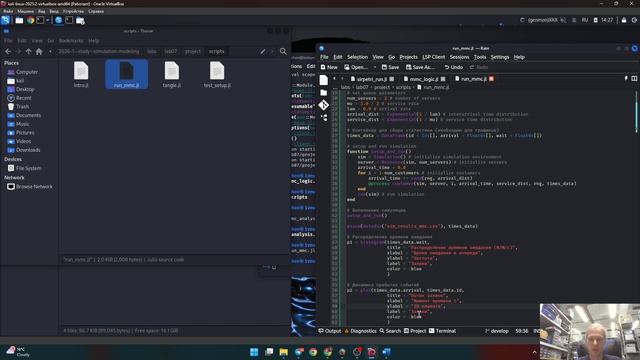The height and width of the screenshot is (360, 640).
Task: Click the quick open lightning icon
Action: click(626, 78)
